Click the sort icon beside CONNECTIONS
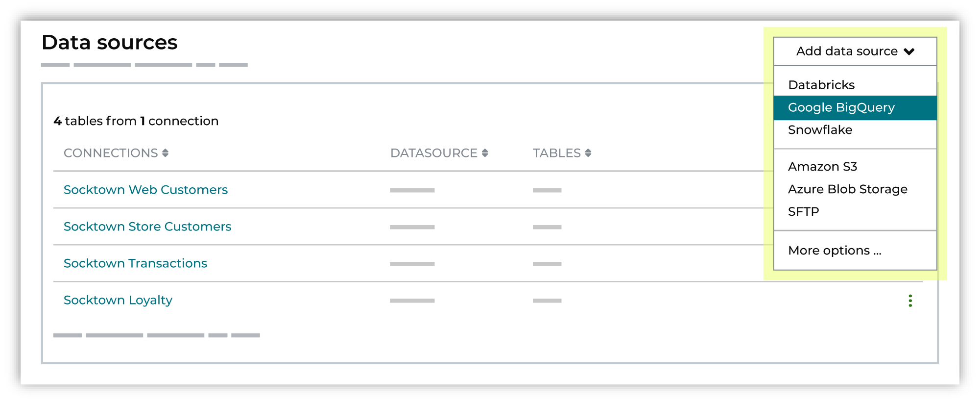 (x=166, y=153)
